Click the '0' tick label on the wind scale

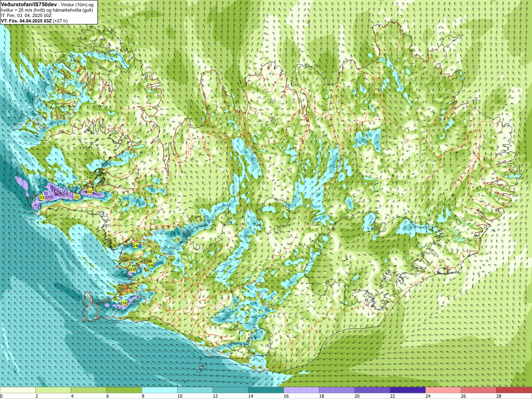[1, 396]
